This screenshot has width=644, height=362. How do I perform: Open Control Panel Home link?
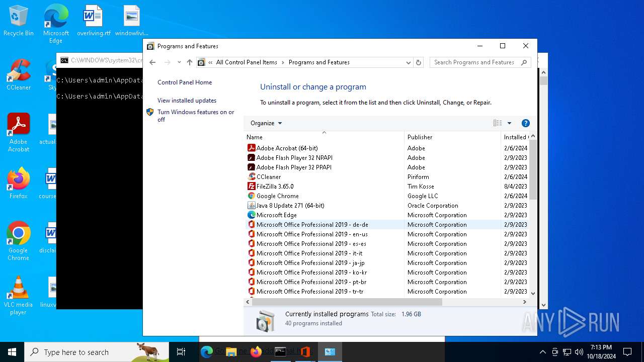coord(185,82)
